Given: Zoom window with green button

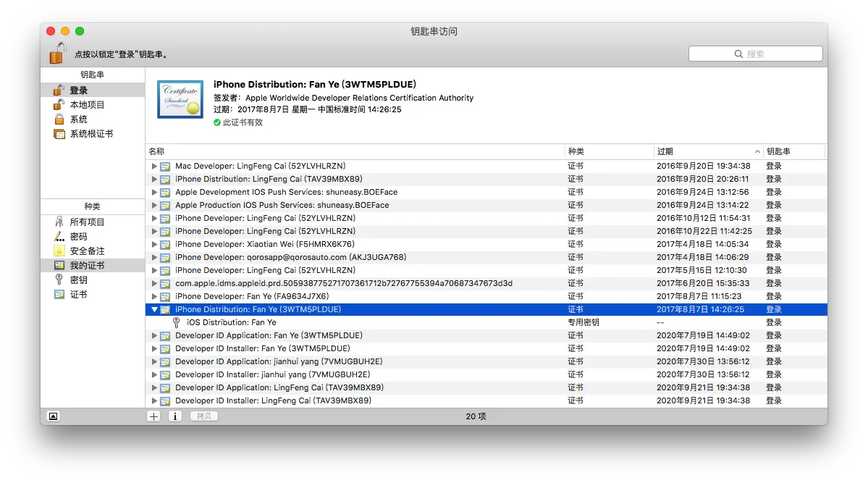Looking at the screenshot, I should click(80, 32).
